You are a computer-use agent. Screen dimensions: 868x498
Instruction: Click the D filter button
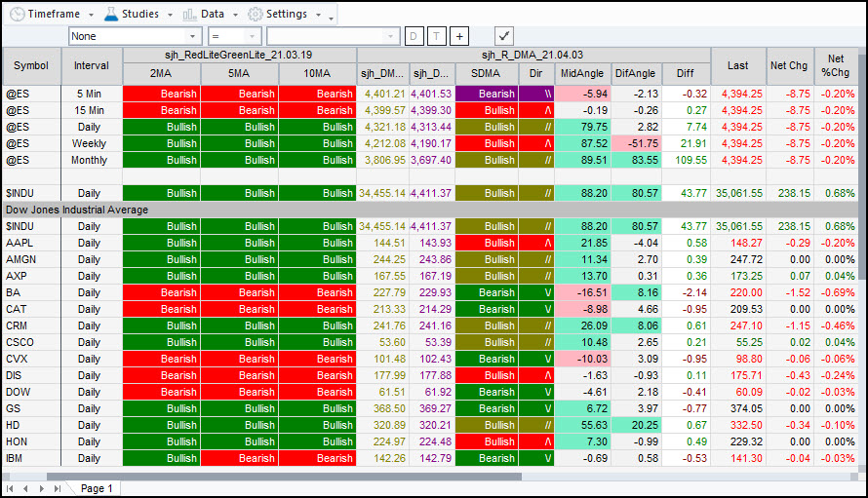[414, 36]
